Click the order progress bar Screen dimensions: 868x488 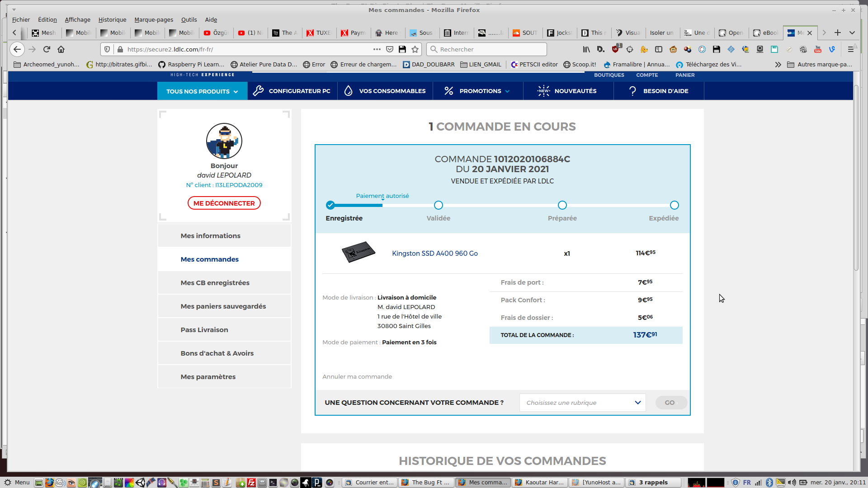[x=502, y=205]
